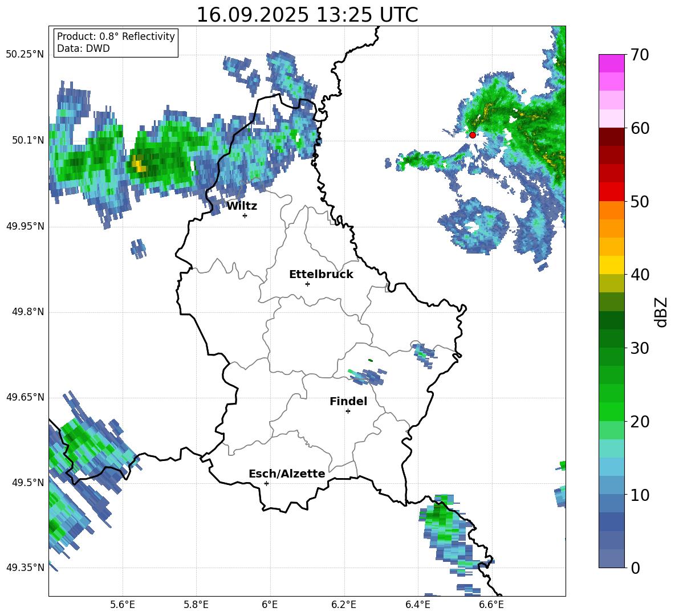The width and height of the screenshot is (675, 616).
Task: Click the Esch/Alzette station cross marker
Action: (266, 483)
